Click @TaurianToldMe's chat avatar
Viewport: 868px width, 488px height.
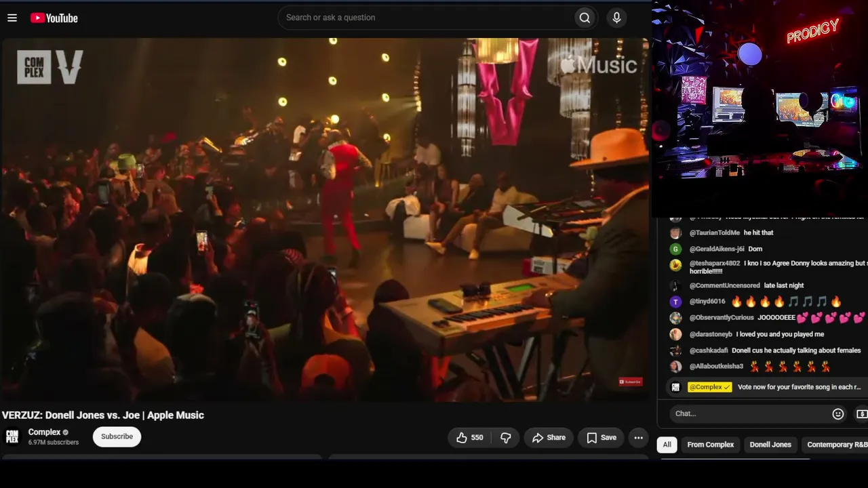[675, 232]
